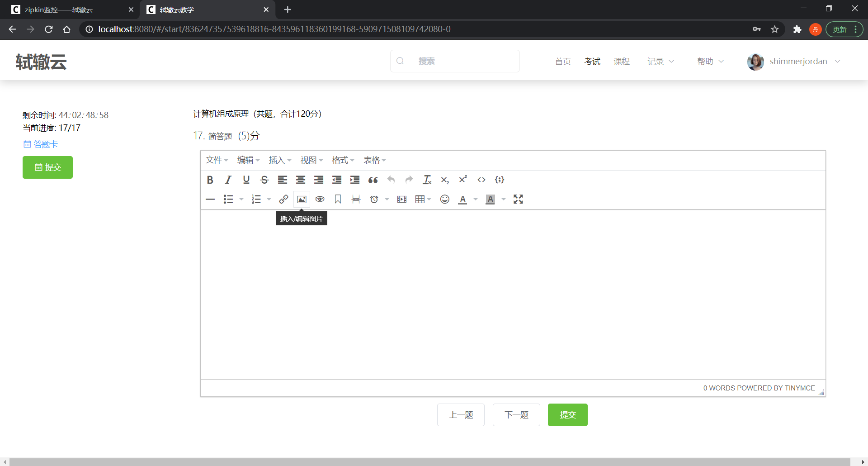Click the bookmark star in address bar
Image resolution: width=868 pixels, height=466 pixels.
click(775, 29)
